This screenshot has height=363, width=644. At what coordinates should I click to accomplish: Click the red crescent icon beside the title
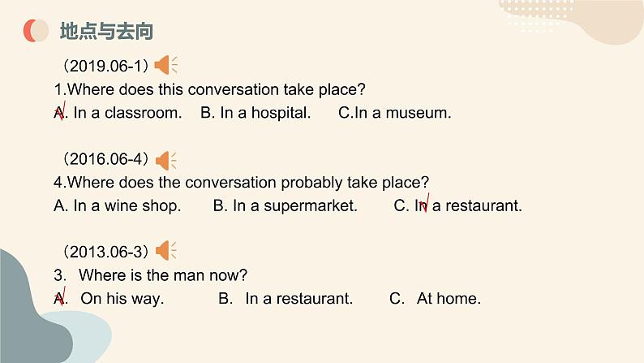(x=36, y=31)
